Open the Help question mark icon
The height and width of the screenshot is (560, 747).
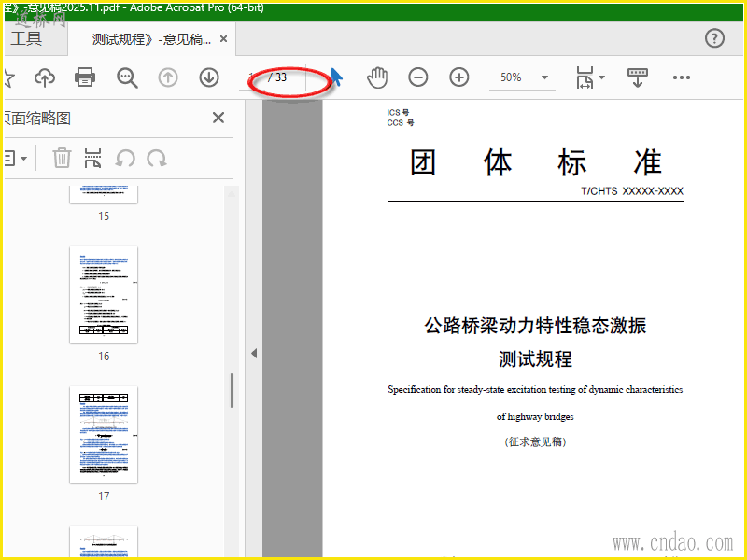click(714, 38)
